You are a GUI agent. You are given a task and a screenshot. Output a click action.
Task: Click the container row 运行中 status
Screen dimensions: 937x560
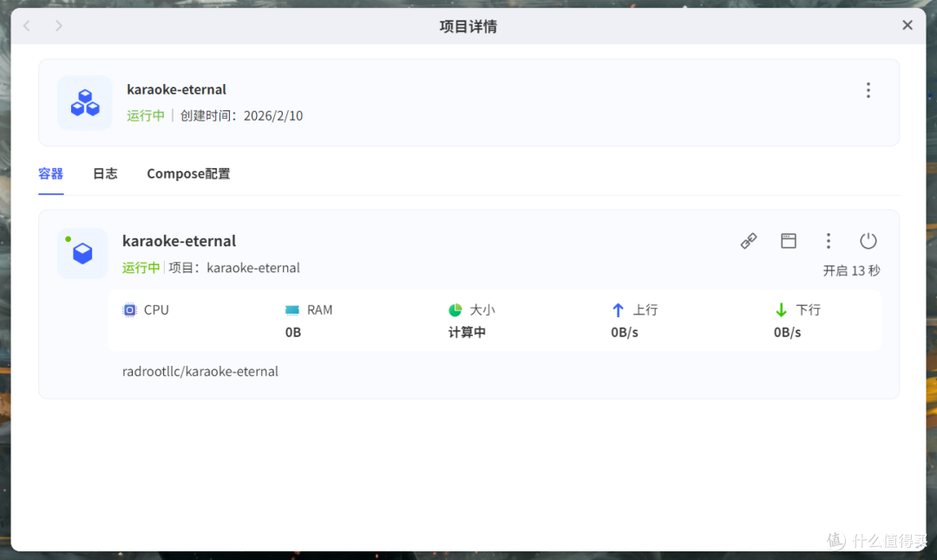pyautogui.click(x=141, y=268)
